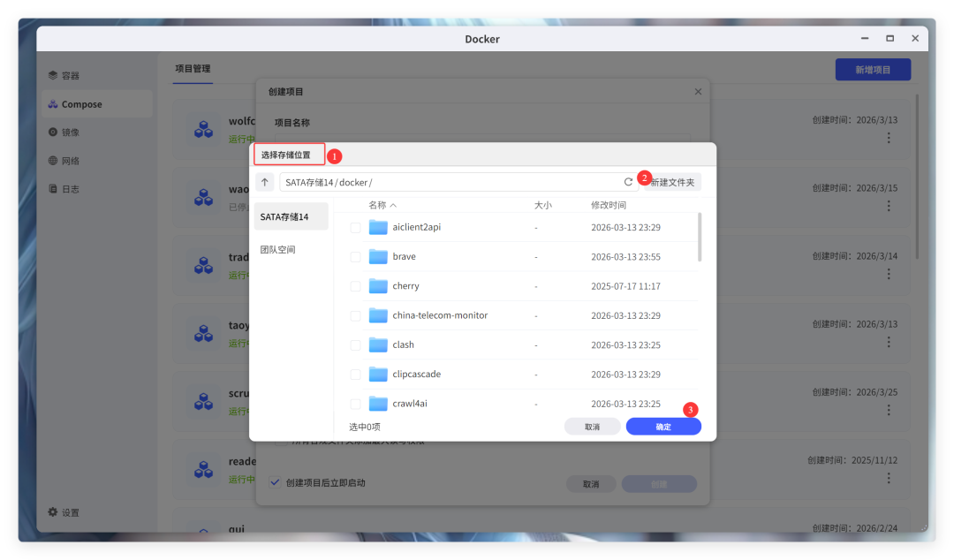
Task: Click the wolf project compose icon
Action: point(203,129)
